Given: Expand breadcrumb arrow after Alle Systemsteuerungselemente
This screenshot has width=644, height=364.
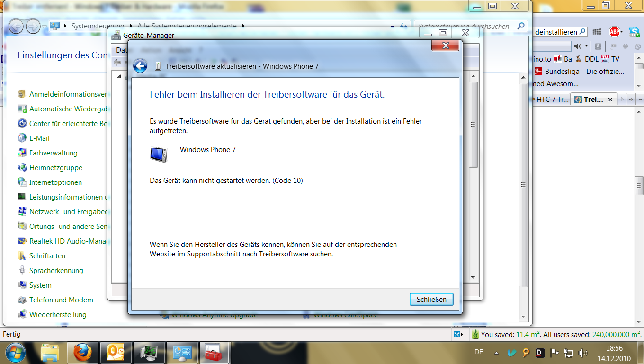Looking at the screenshot, I should tap(243, 26).
